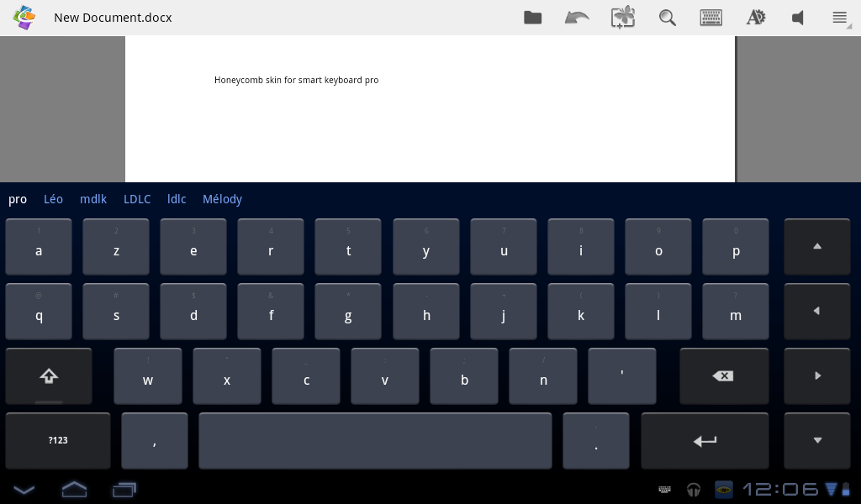
Task: Click the Quickoffice app logo
Action: coord(24,18)
